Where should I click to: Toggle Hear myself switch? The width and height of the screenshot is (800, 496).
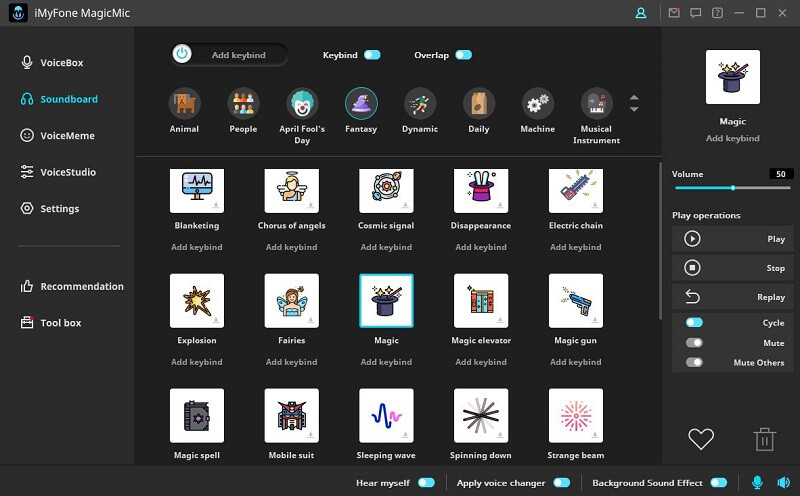point(427,482)
